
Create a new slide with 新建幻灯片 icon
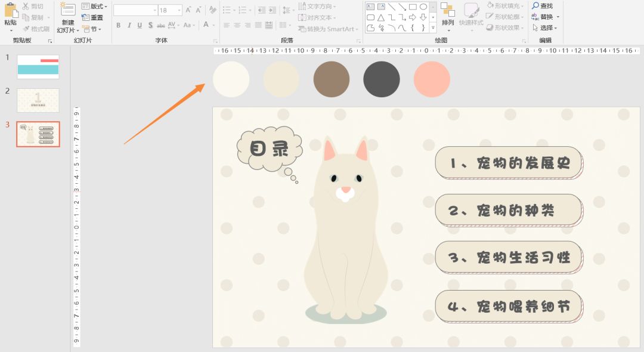pyautogui.click(x=67, y=10)
